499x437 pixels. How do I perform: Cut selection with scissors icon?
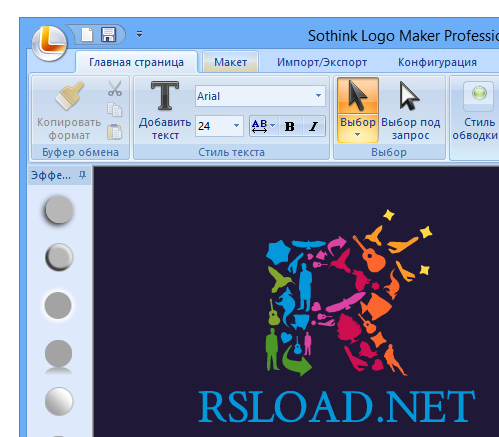115,89
